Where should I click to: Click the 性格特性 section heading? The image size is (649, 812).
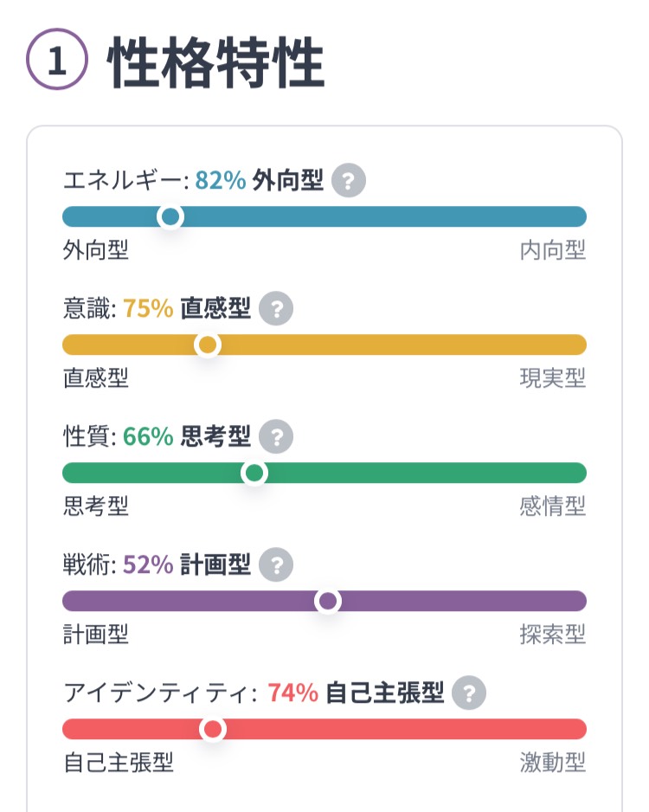[216, 63]
